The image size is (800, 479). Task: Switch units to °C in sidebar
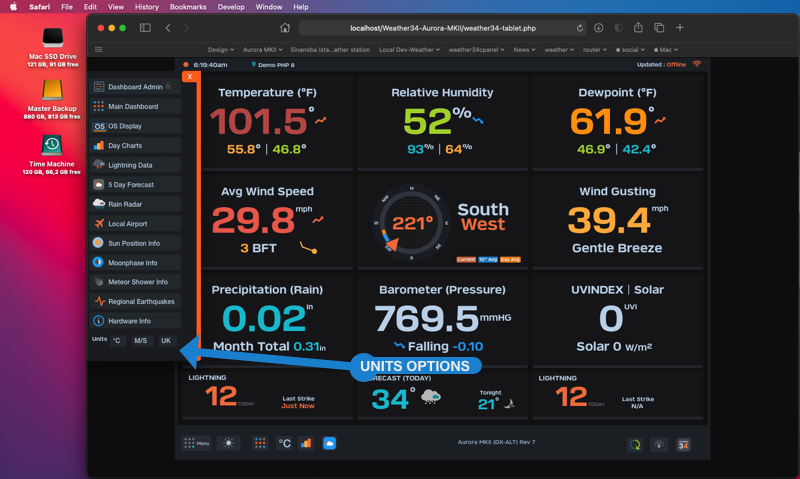(117, 340)
